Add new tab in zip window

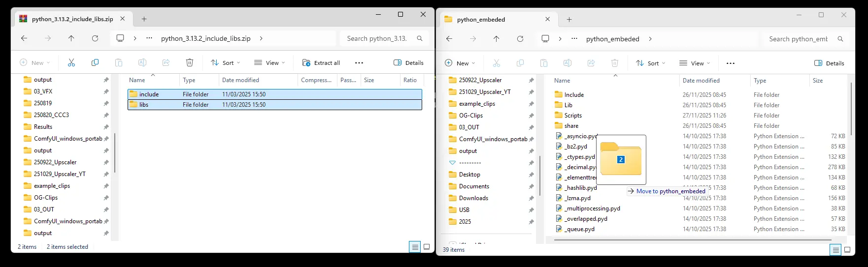pos(144,19)
